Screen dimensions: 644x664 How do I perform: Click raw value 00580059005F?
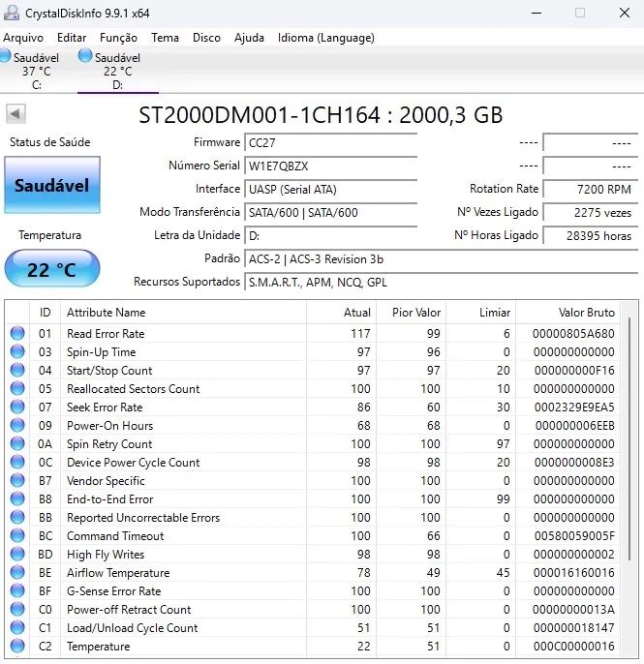(x=574, y=536)
